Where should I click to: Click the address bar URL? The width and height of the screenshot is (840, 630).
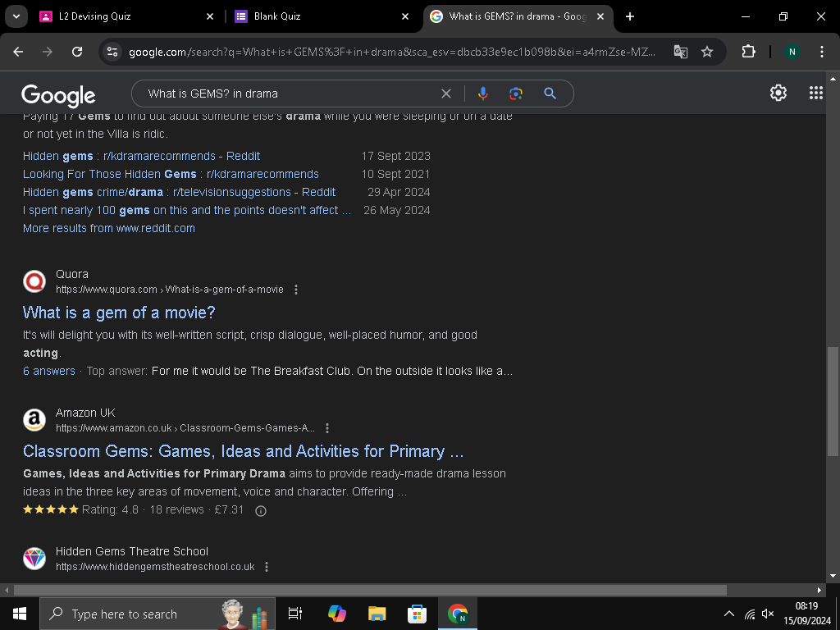391,52
